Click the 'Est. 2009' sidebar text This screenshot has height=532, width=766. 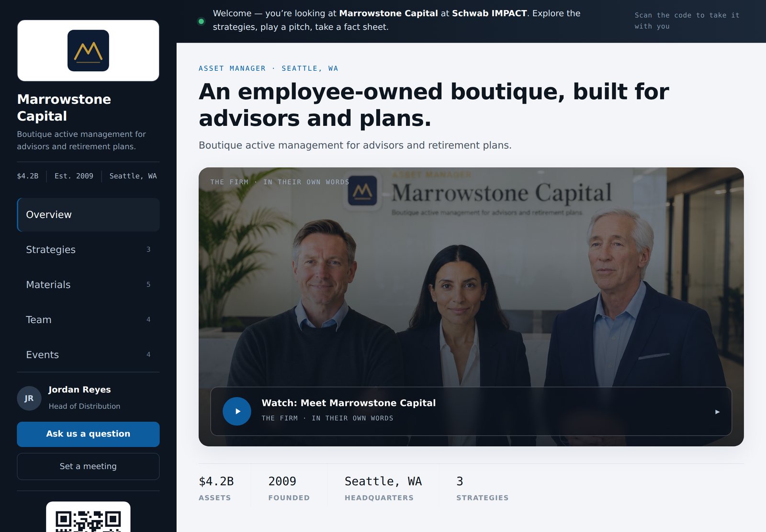click(74, 176)
